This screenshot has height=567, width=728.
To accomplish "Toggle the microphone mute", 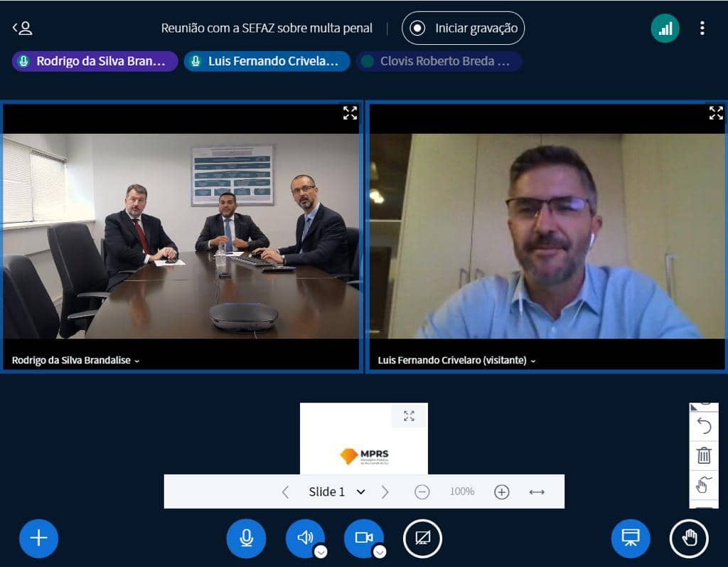I will click(246, 538).
